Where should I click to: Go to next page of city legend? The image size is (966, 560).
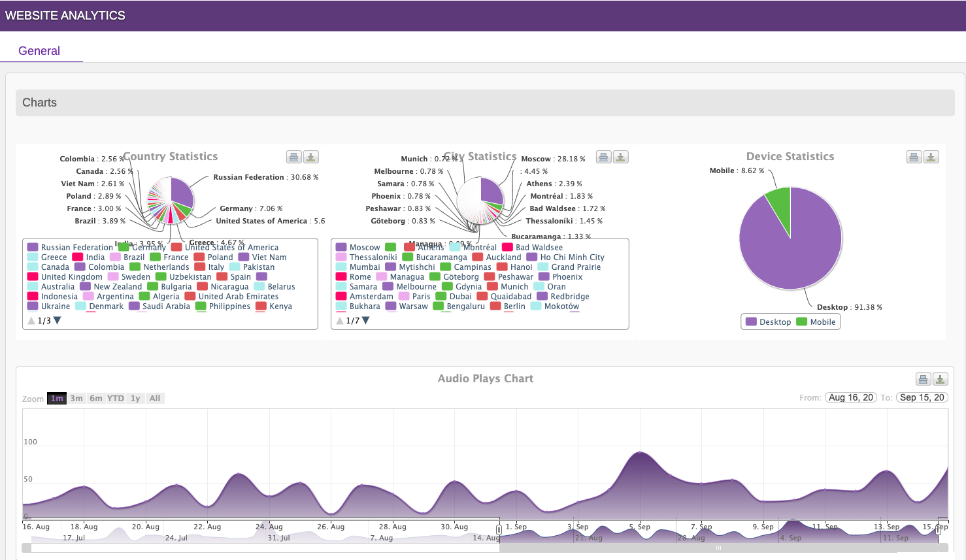pos(366,320)
